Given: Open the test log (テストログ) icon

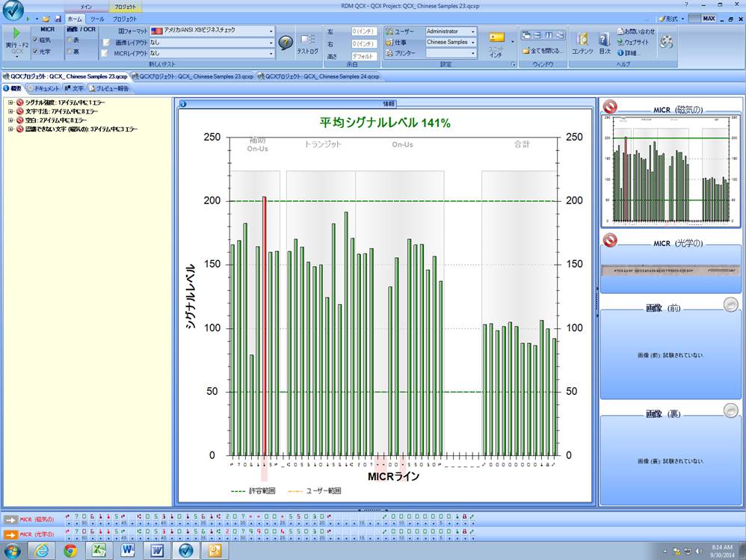Looking at the screenshot, I should (x=307, y=40).
